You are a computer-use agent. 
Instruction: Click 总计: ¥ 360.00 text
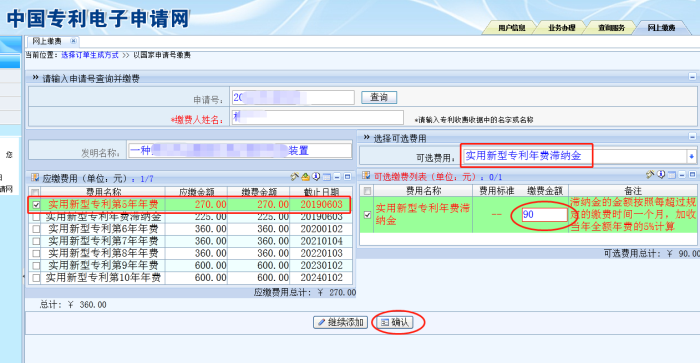(73, 305)
